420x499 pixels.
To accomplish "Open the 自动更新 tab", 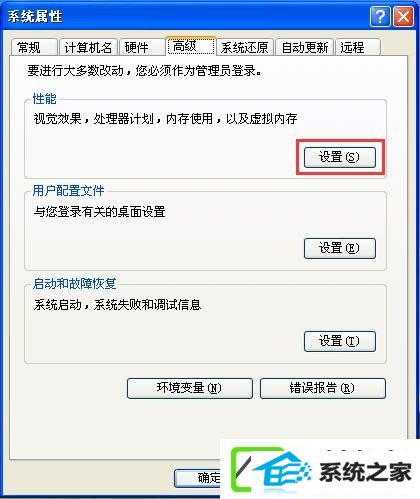I will pyautogui.click(x=304, y=47).
